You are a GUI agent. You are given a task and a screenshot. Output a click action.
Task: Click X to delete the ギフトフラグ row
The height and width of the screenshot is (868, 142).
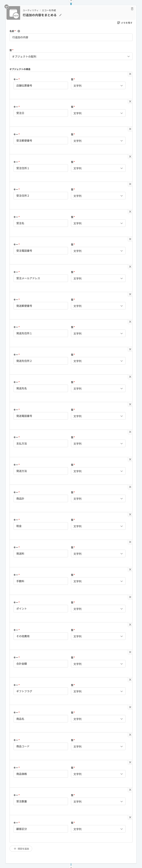(x=130, y=680)
